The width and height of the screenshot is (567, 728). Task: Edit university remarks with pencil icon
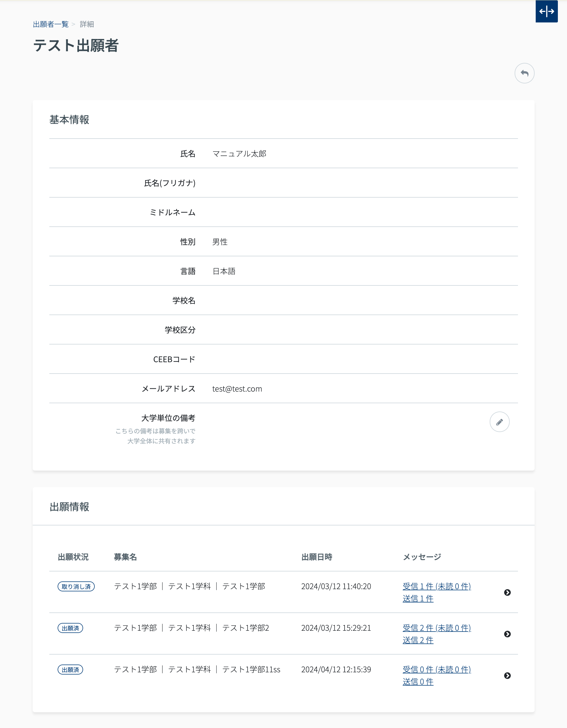click(499, 422)
